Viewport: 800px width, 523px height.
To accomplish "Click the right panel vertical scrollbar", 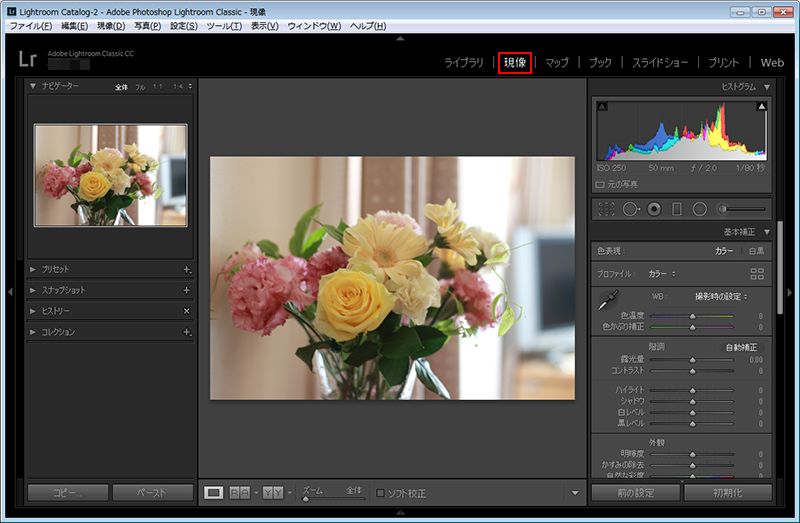I will (780, 268).
